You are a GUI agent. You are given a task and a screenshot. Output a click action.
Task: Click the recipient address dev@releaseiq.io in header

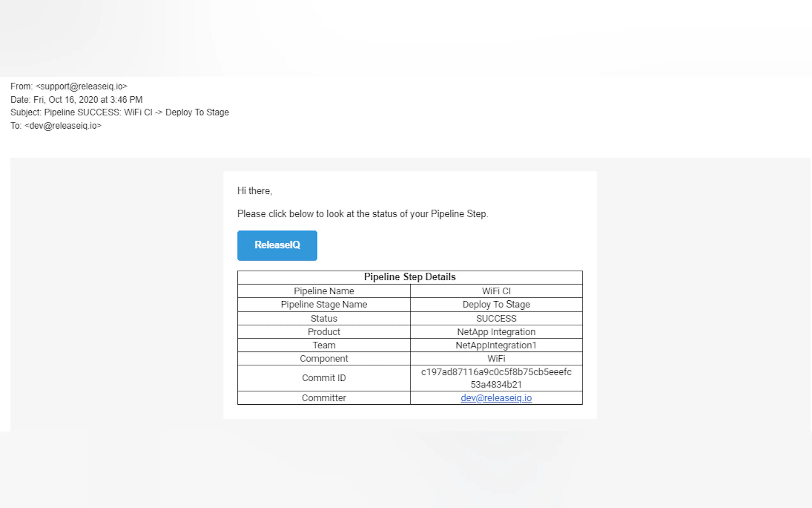[63, 126]
